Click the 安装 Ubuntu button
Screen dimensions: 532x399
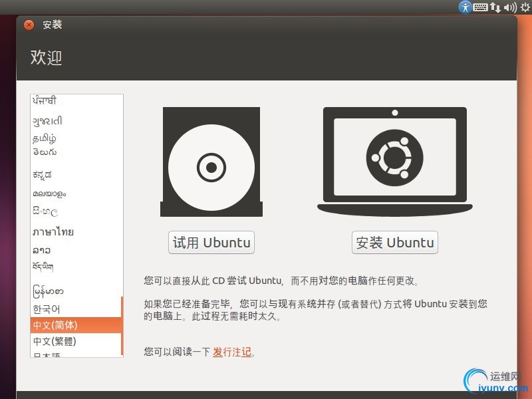click(x=394, y=242)
